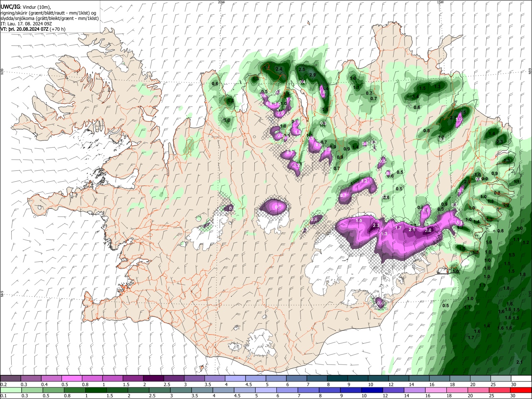Click the 2–2.5 darkest purple swatch, upper legend row

point(154,379)
